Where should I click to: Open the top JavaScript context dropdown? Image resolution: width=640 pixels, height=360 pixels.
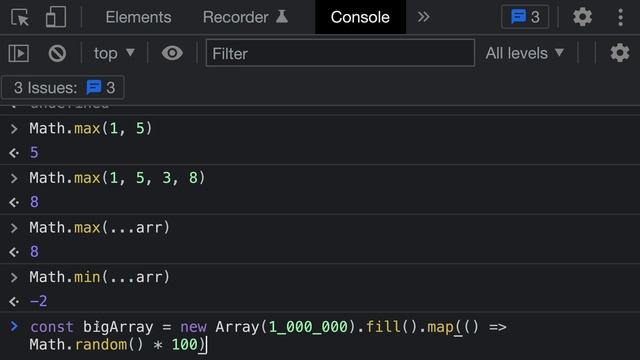coord(114,53)
